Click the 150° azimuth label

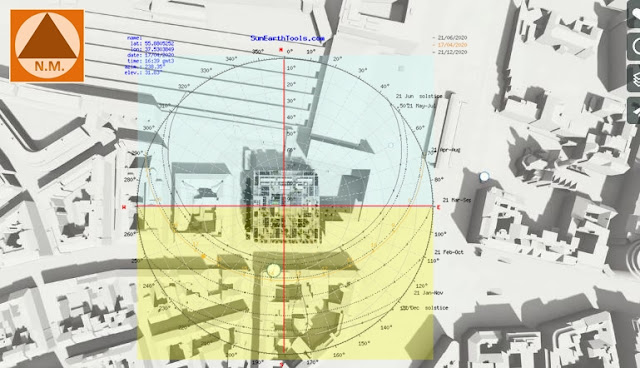click(364, 344)
